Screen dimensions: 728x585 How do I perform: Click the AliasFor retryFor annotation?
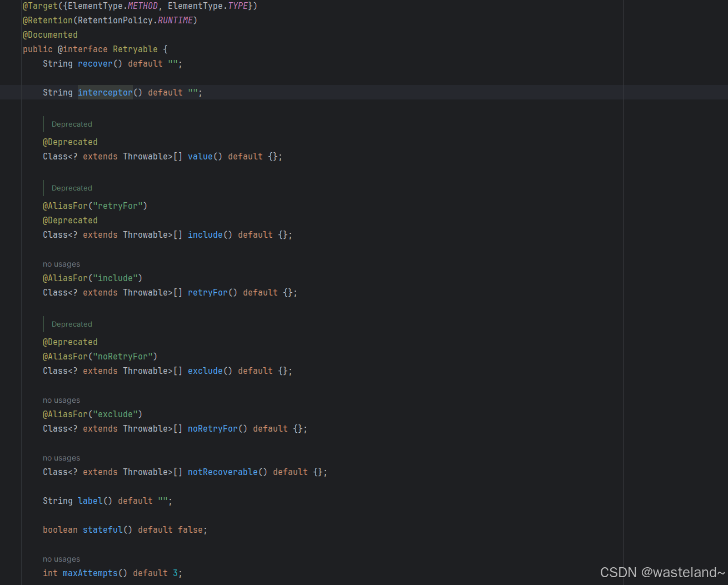coord(95,206)
